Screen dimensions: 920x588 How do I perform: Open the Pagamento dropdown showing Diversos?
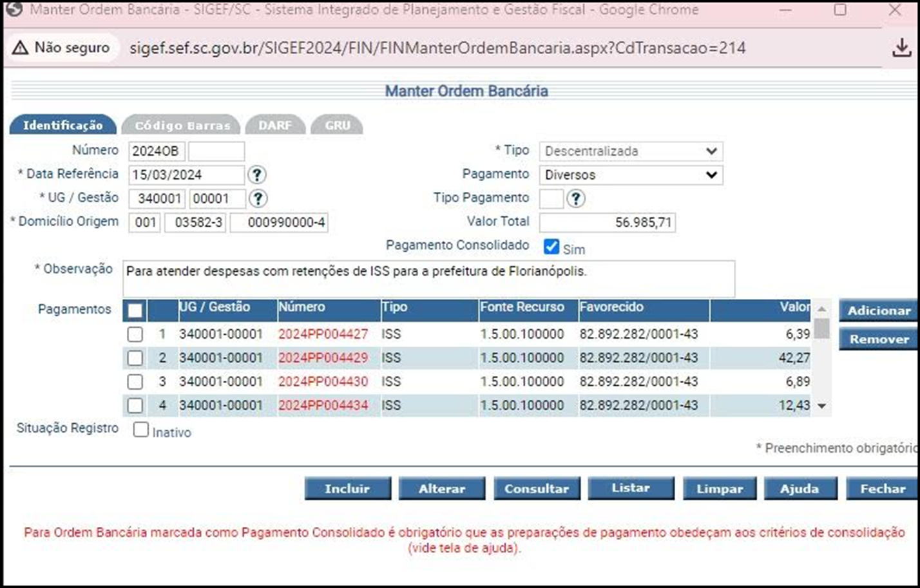(630, 175)
